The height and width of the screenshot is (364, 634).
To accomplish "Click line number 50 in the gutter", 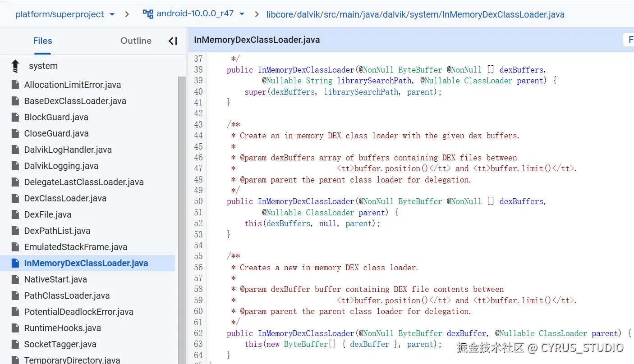I will tap(198, 201).
